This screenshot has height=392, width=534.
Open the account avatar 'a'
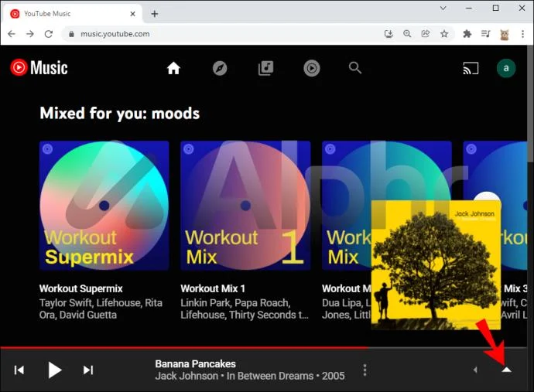tap(506, 68)
